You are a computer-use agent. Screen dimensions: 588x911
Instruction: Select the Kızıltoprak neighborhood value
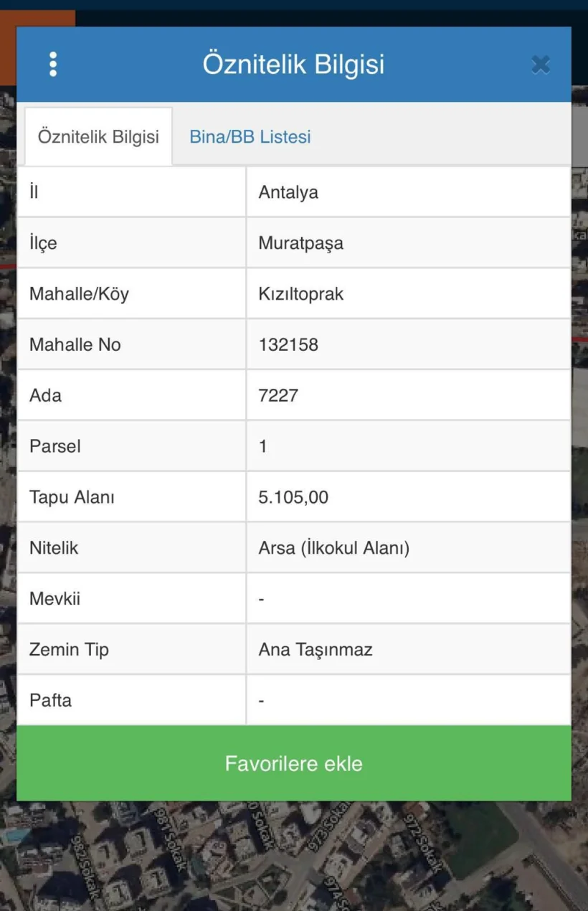[301, 293]
